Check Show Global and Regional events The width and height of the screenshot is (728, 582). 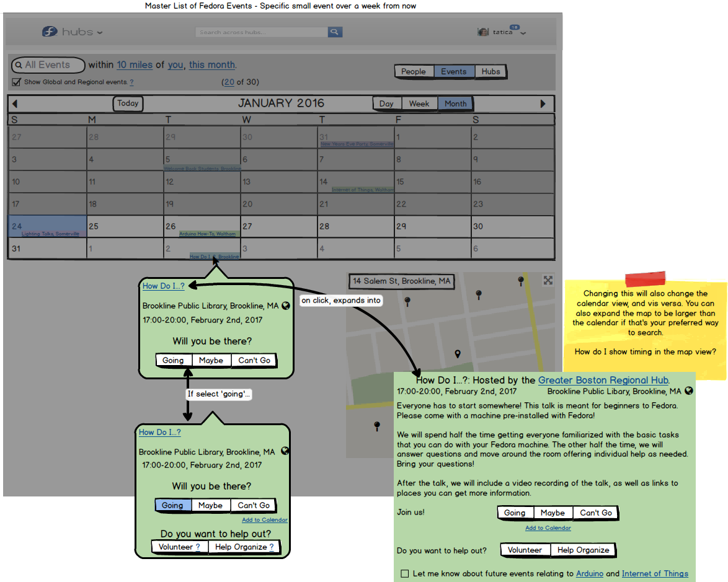17,82
